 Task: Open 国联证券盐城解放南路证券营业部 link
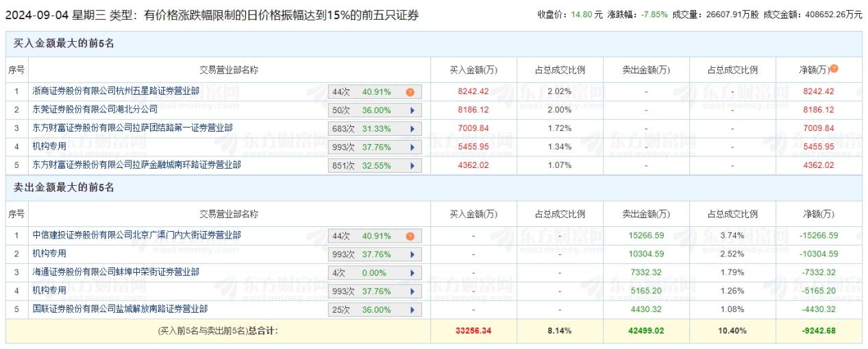120,309
